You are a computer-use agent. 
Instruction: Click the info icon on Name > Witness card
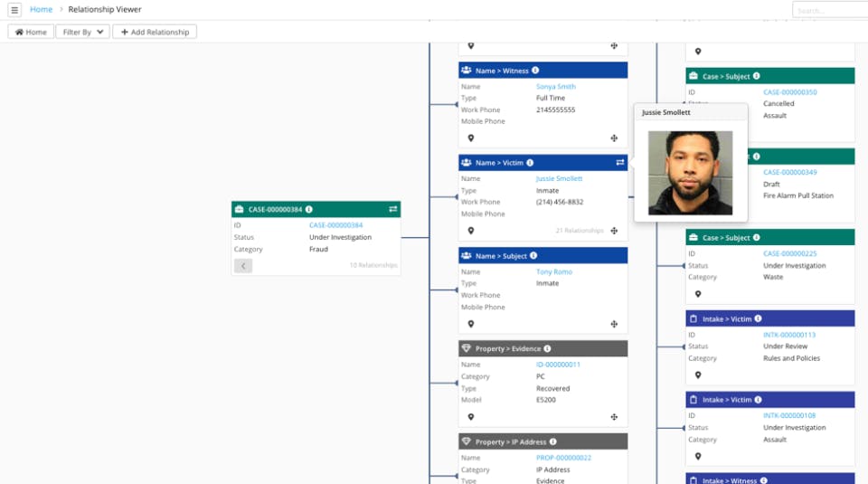coord(535,71)
